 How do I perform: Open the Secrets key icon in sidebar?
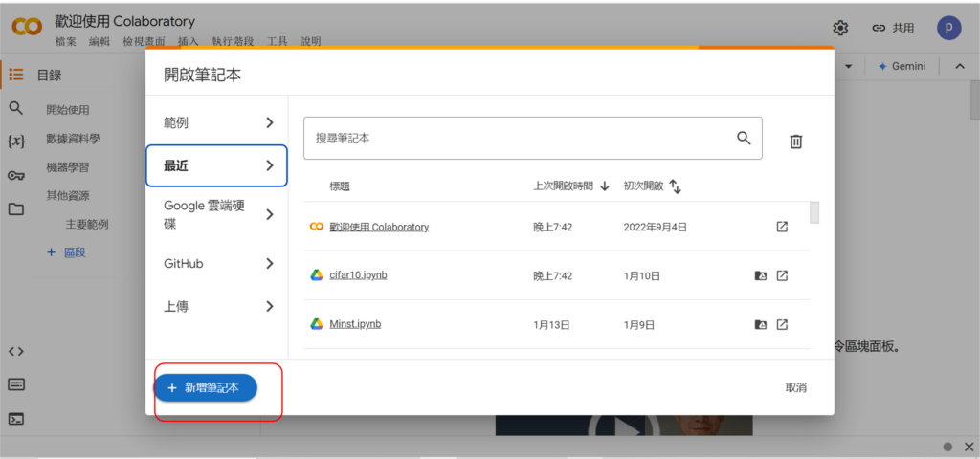coord(15,175)
